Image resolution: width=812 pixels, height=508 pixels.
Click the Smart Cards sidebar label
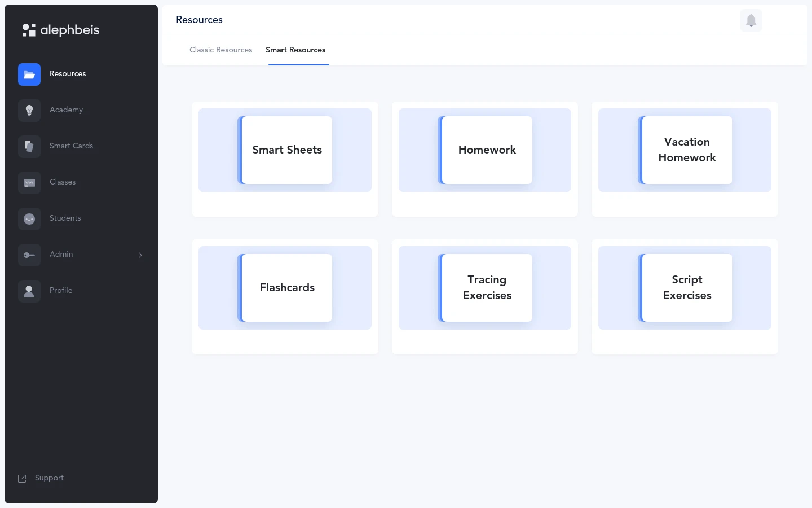pyautogui.click(x=71, y=146)
